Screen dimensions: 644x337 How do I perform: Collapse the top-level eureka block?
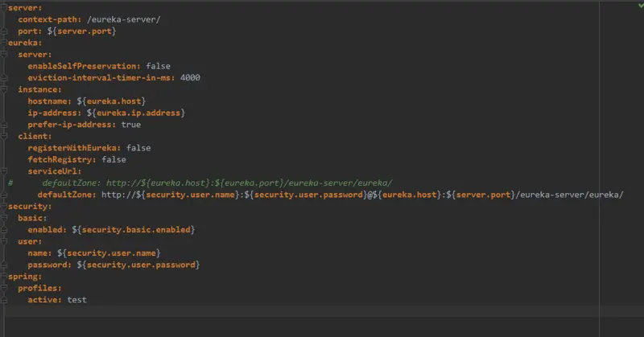tap(4, 43)
